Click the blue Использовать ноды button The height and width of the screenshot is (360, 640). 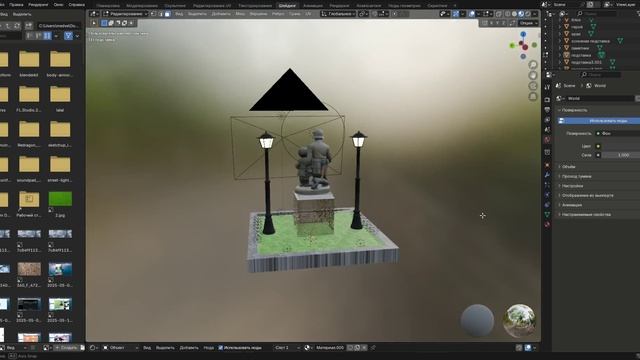point(599,121)
